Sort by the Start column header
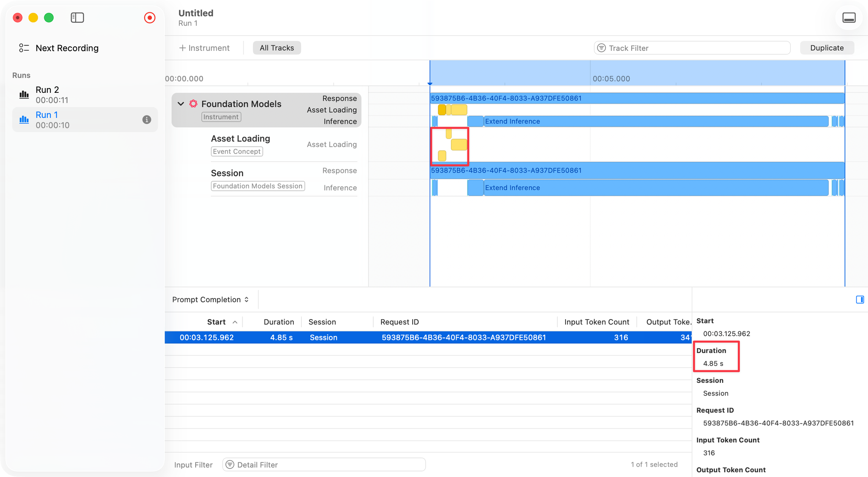 [x=216, y=322]
